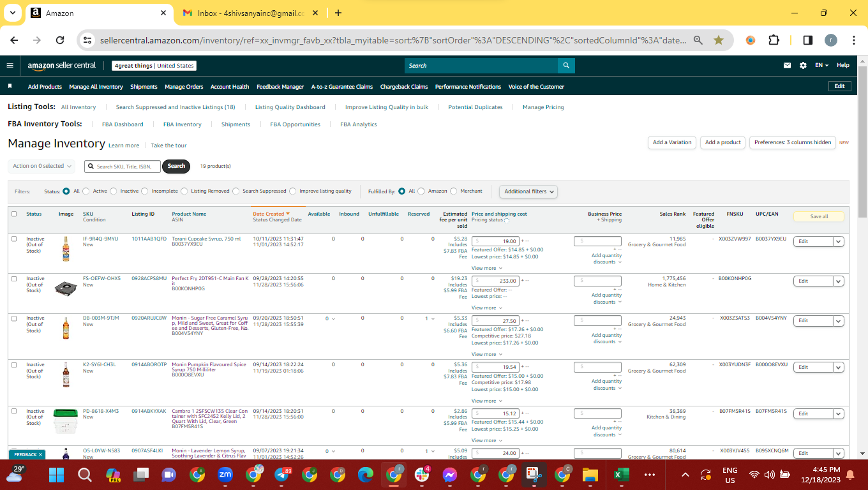Expand reserved quantity for Monin Caramel row

point(429,318)
